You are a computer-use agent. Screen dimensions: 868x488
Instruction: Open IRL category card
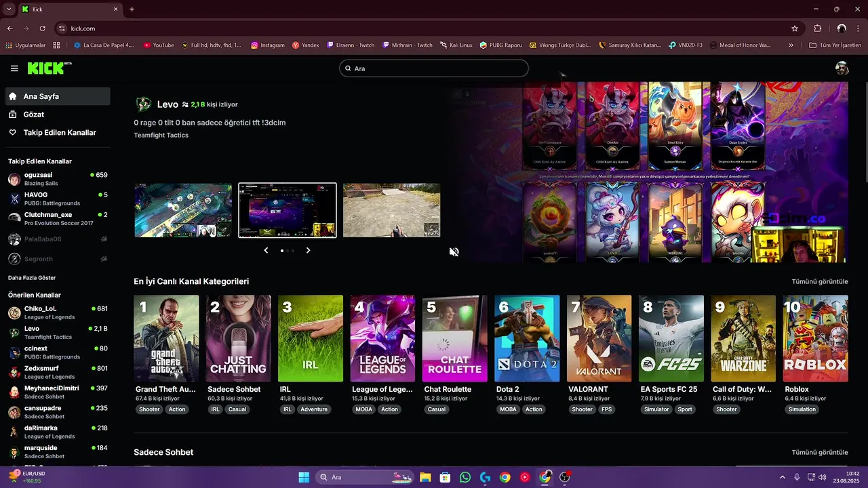click(x=311, y=338)
